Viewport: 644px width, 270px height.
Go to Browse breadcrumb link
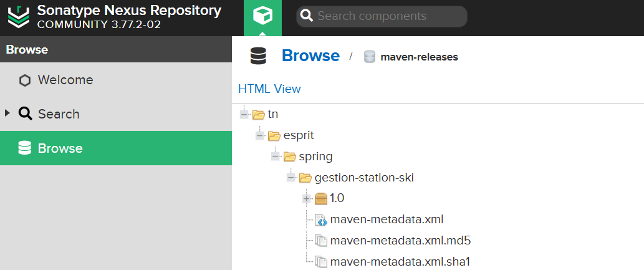pyautogui.click(x=310, y=55)
